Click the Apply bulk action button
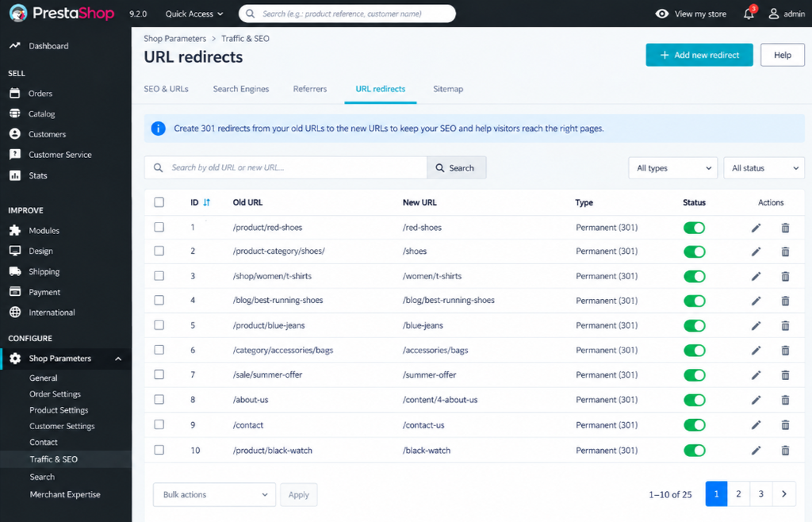 tap(299, 494)
